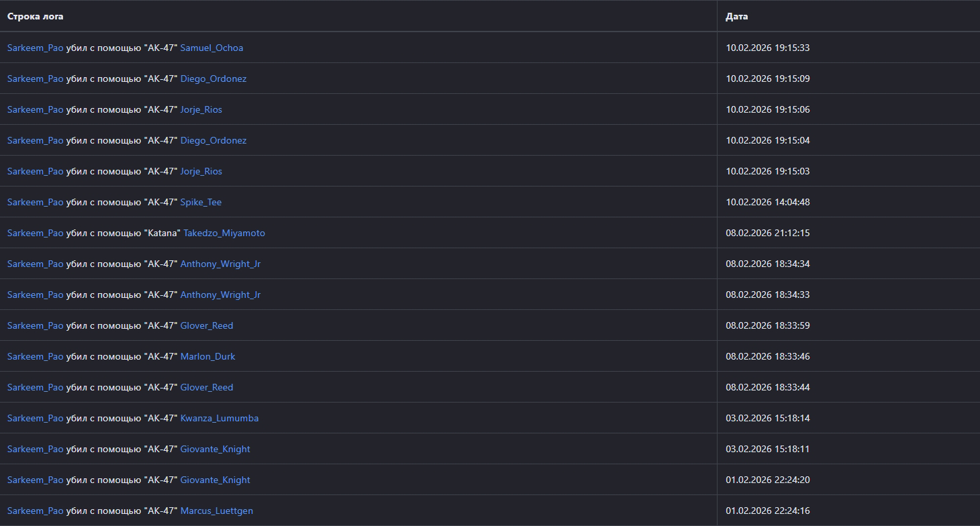Open the Kwanza_Lumumba player link
Image resolution: width=980 pixels, height=526 pixels.
pos(219,418)
